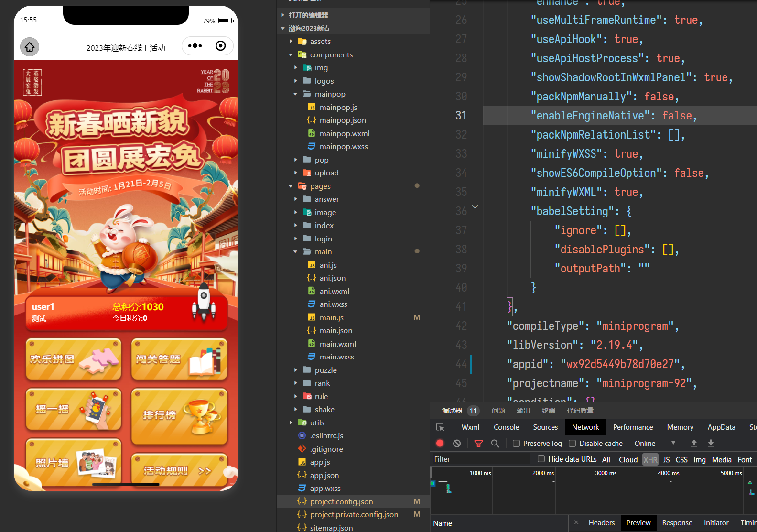
Task: Open the Response tab
Action: pyautogui.click(x=677, y=522)
